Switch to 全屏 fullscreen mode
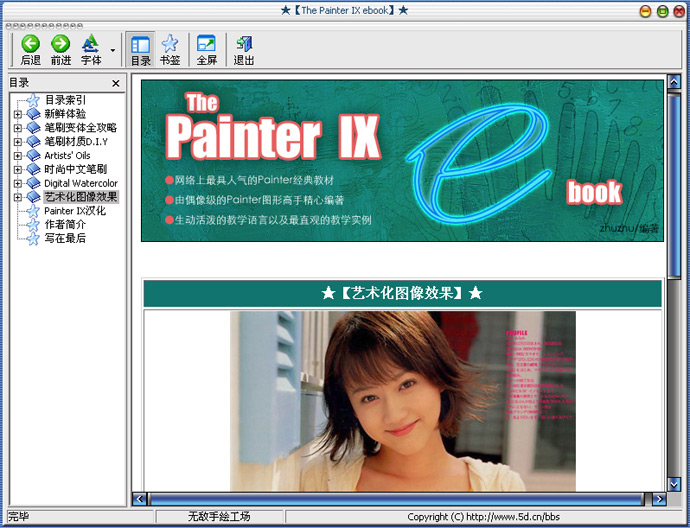Image resolution: width=690 pixels, height=528 pixels. pos(207,50)
